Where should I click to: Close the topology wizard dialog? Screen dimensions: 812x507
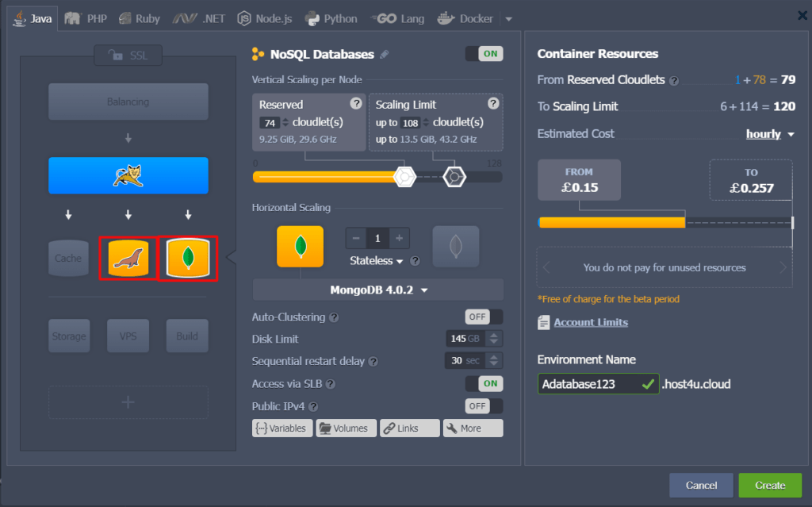802,16
